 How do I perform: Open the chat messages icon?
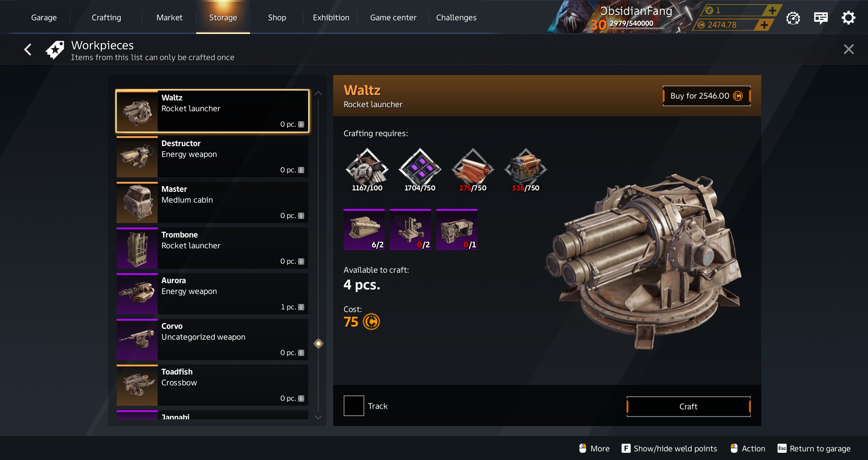click(821, 18)
